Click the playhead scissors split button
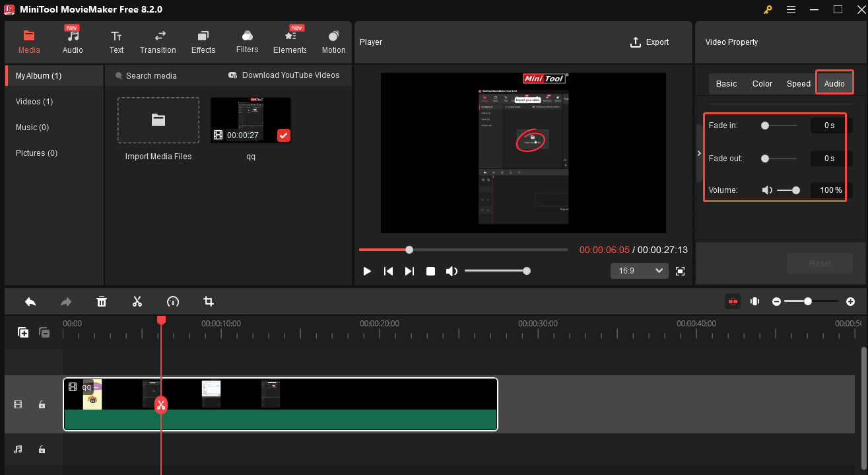The width and height of the screenshot is (868, 475). (x=161, y=405)
